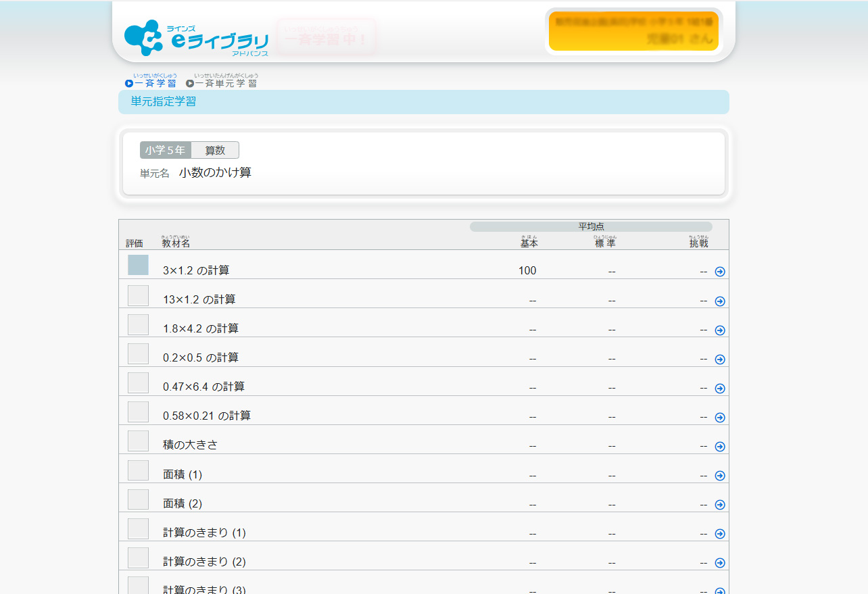Open the 計算のきまり (1) lesson link
This screenshot has width=868, height=594.
pyautogui.click(x=204, y=533)
